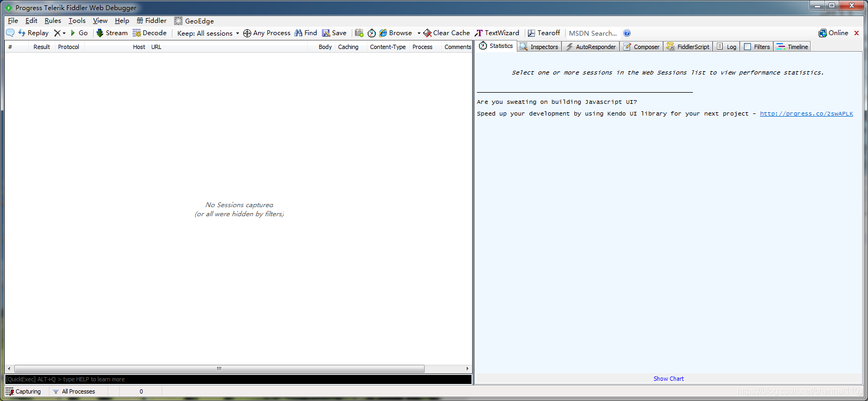Expand the Browse dropdown arrow
Screen dimensions: 868x401
click(419, 33)
